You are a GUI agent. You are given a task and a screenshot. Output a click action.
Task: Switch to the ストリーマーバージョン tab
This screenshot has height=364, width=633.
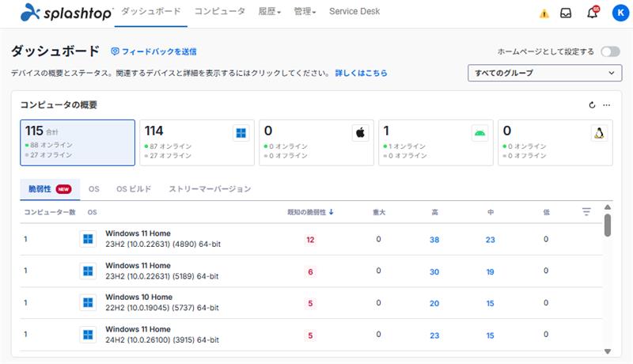point(210,189)
